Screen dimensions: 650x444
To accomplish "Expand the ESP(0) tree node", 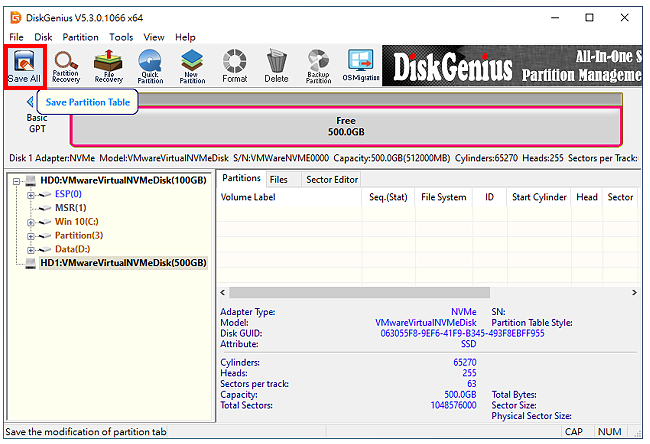I will point(31,195).
